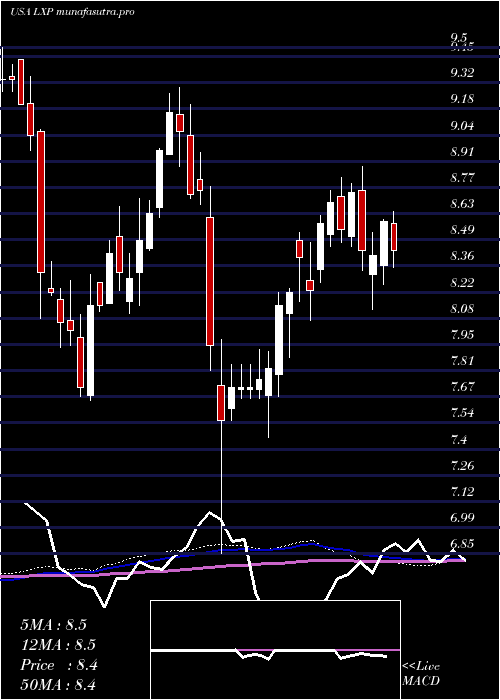This screenshot has height=700, width=500.
Task: Select the 8.49 price axis label
Action: click(462, 230)
